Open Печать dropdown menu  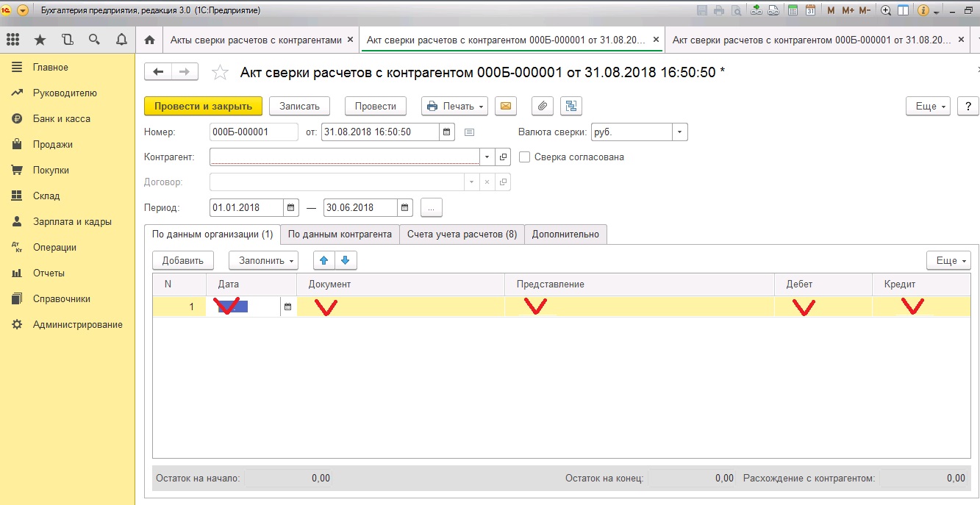454,107
